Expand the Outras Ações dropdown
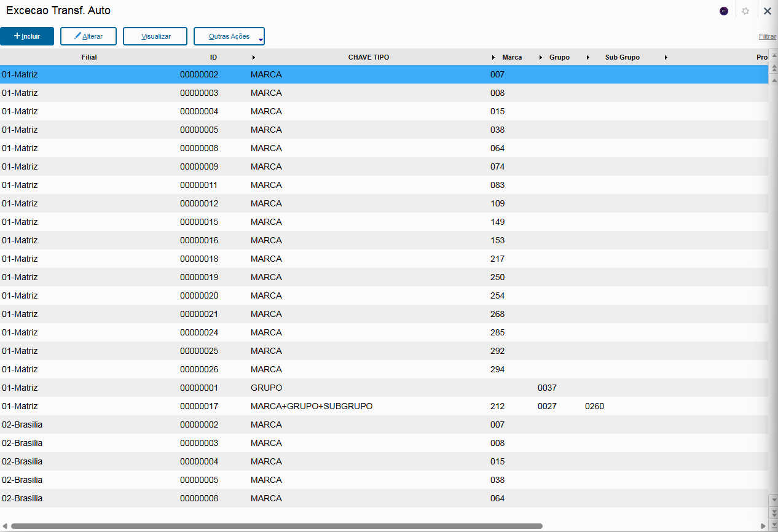This screenshot has height=532, width=778. pos(229,36)
